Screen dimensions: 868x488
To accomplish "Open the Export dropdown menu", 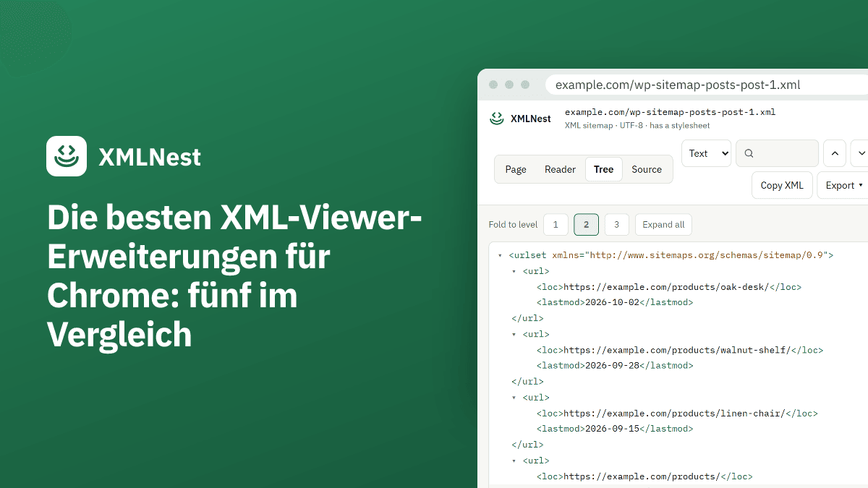I will click(x=843, y=185).
